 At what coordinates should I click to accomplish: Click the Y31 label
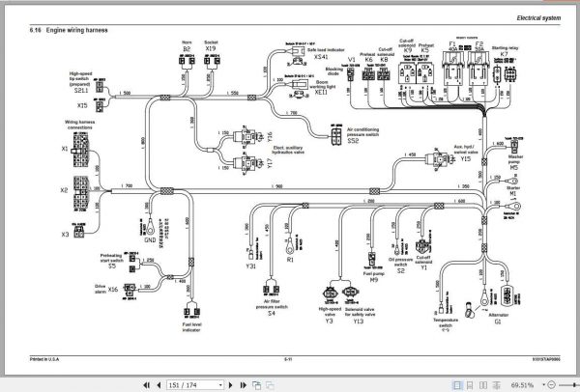pos(250,266)
